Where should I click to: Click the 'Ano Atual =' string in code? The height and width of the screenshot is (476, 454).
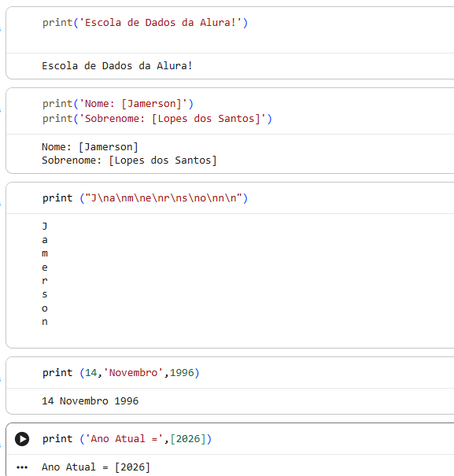point(124,439)
